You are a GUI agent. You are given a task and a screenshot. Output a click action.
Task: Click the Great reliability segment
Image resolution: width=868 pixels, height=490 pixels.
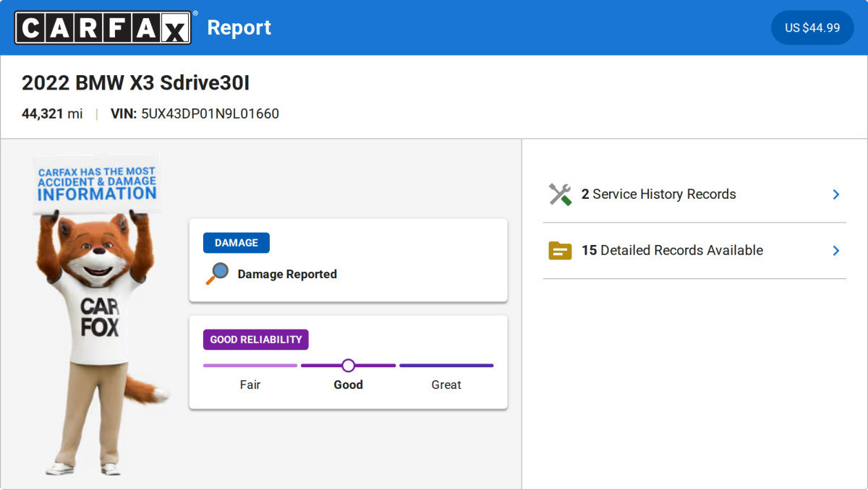coord(446,366)
